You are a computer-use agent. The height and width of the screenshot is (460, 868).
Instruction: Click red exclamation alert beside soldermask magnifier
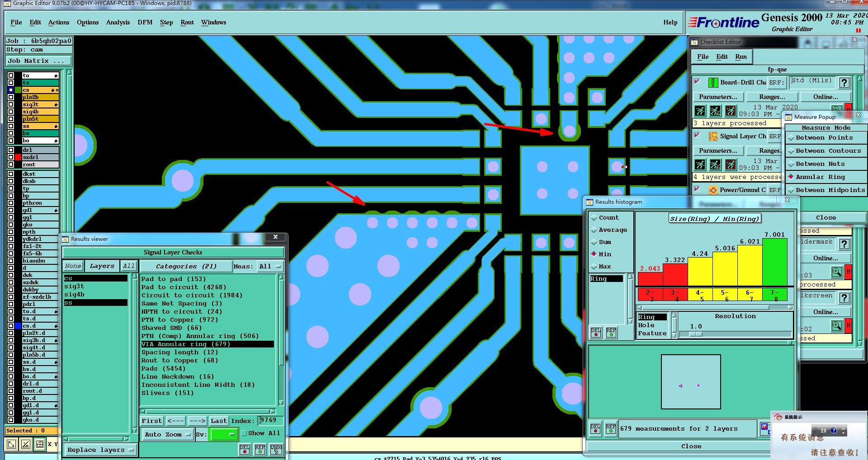(849, 272)
